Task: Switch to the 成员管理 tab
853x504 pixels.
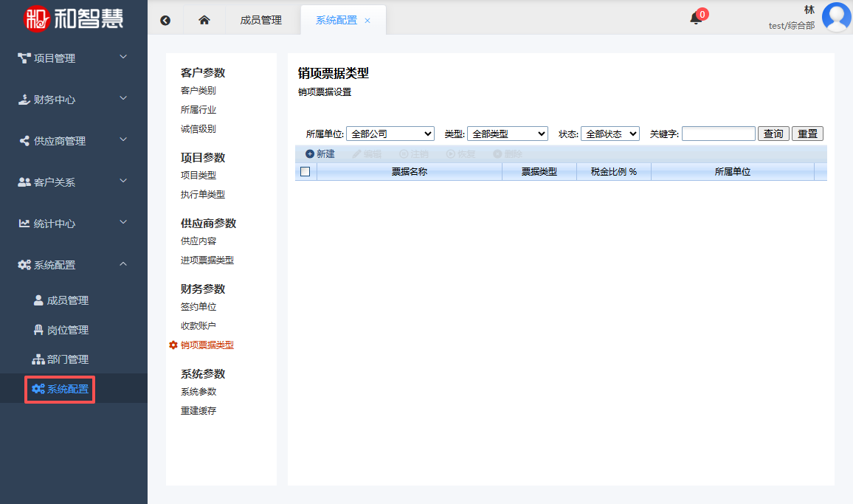Action: coord(261,20)
